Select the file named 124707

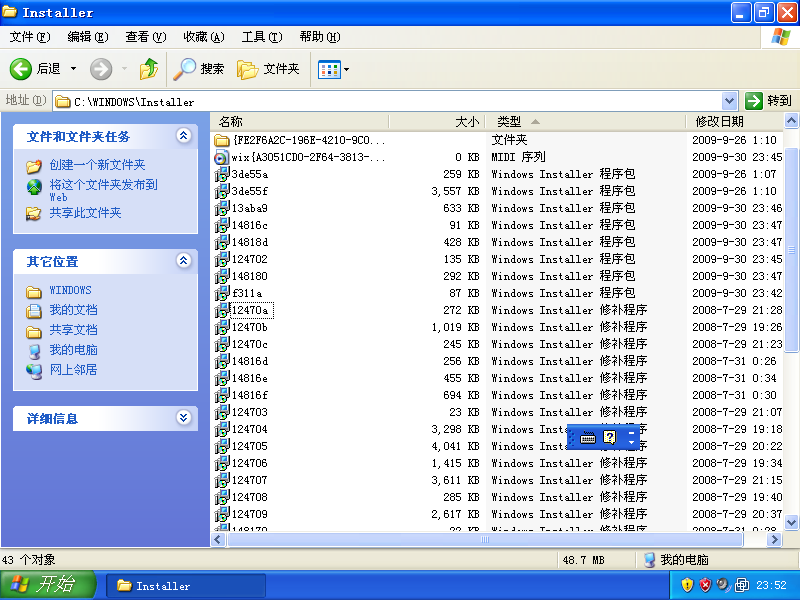249,480
